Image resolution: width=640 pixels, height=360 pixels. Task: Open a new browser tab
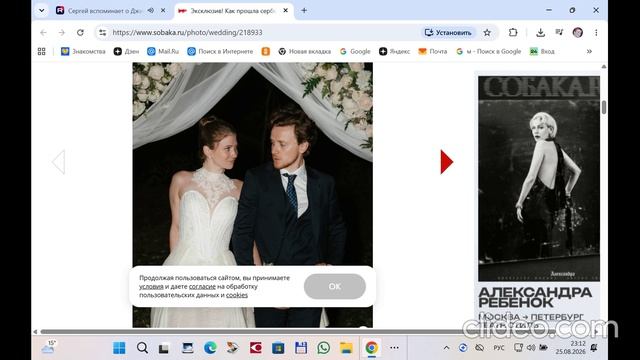pyautogui.click(x=304, y=11)
